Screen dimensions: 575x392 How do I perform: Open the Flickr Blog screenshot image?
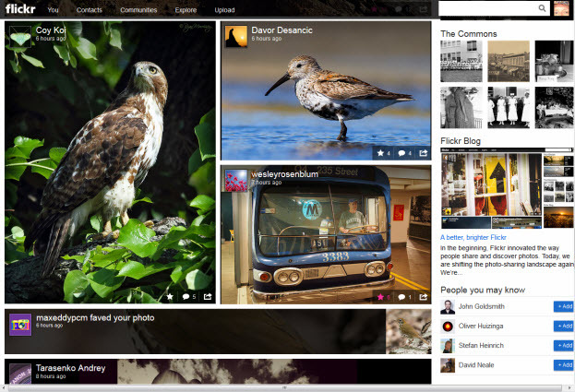pos(507,188)
